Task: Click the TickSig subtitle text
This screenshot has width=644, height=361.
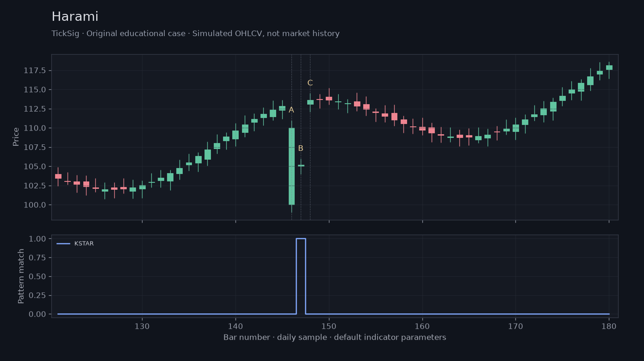Action: [195, 34]
